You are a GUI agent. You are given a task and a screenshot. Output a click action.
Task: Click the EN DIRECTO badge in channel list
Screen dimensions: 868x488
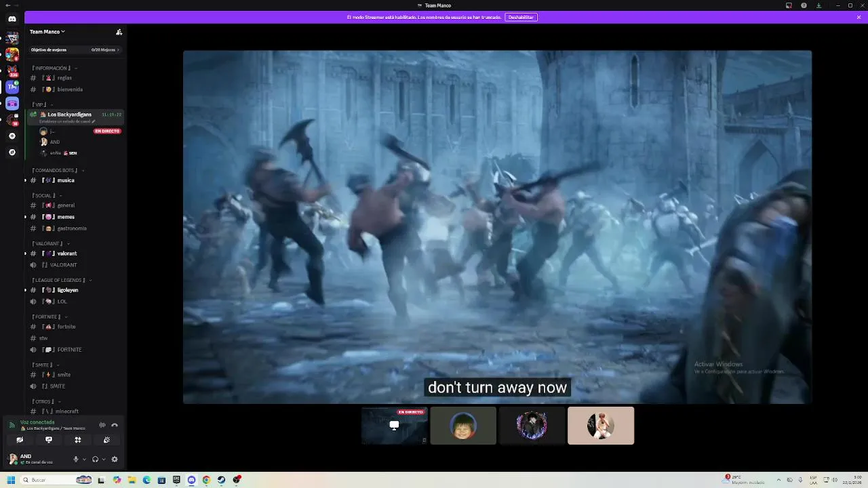click(x=107, y=131)
